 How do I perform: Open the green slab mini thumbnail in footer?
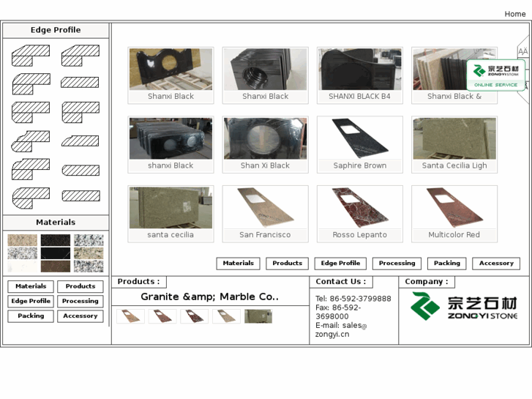click(x=258, y=316)
